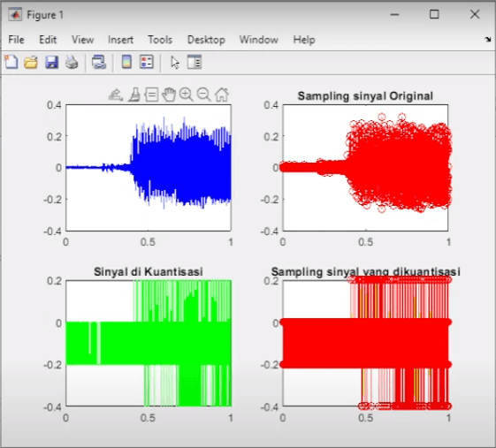Open a file with the folder icon

31,62
